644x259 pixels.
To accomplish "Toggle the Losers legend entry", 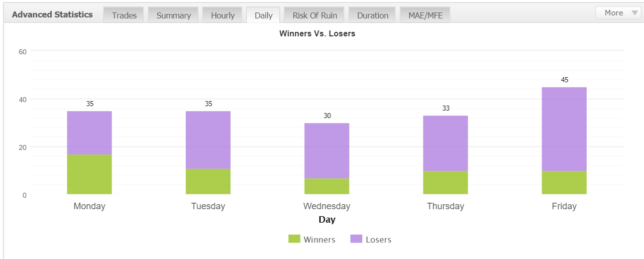I will [371, 239].
